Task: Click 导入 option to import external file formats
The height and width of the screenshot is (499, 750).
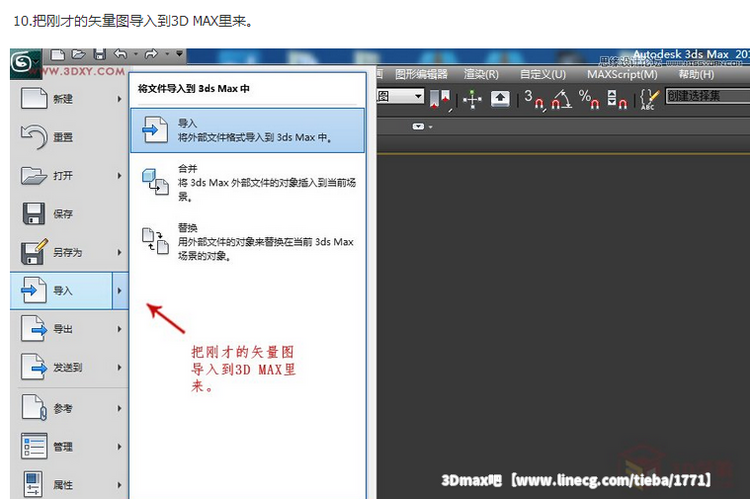Action: tap(247, 131)
